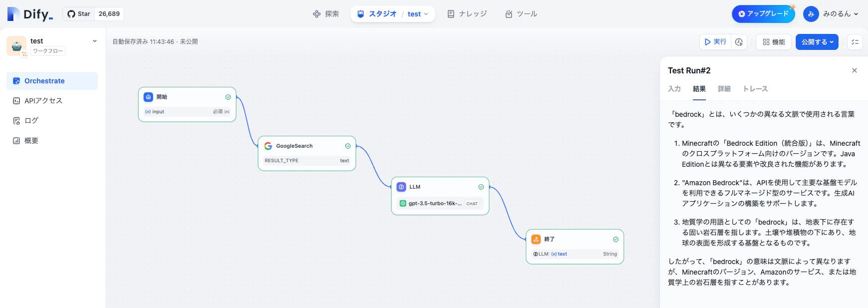Switch to the 結果 tab
Viewport: 868px width, 308px height.
pos(699,89)
